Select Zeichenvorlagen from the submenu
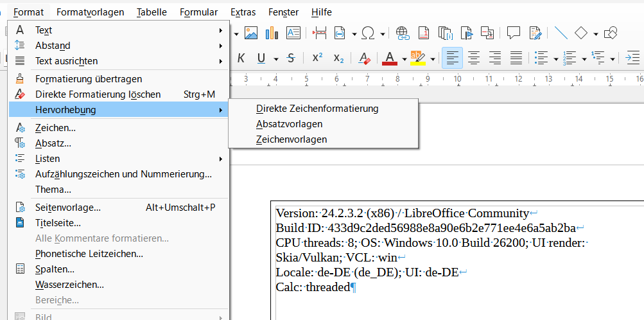 [x=291, y=139]
